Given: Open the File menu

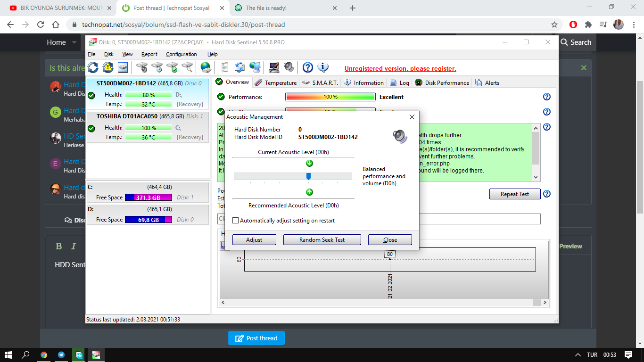Looking at the screenshot, I should [x=91, y=54].
